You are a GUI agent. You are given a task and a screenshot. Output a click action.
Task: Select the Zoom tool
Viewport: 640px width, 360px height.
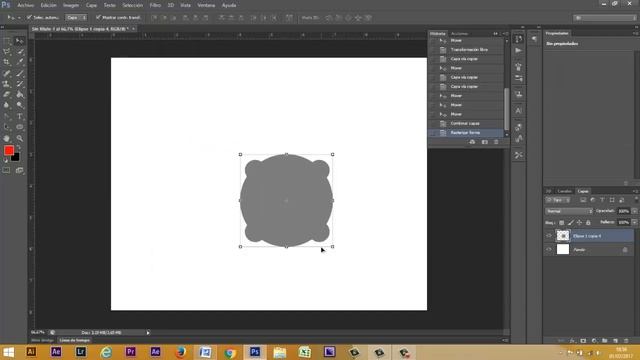pyautogui.click(x=19, y=139)
